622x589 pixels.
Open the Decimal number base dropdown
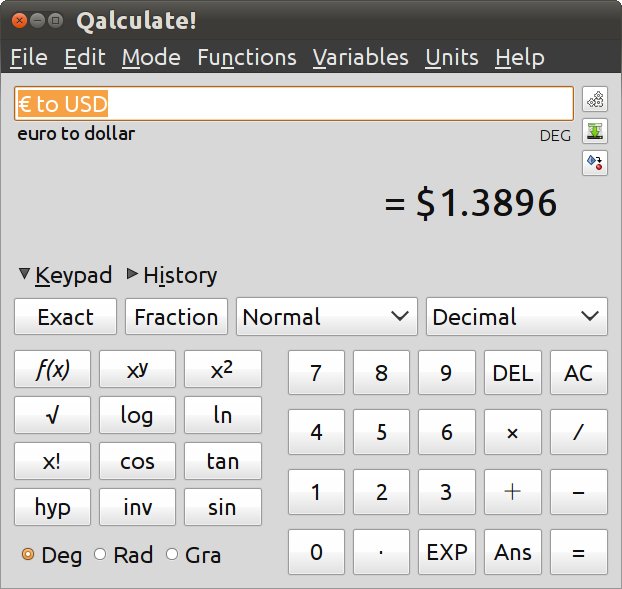click(517, 317)
